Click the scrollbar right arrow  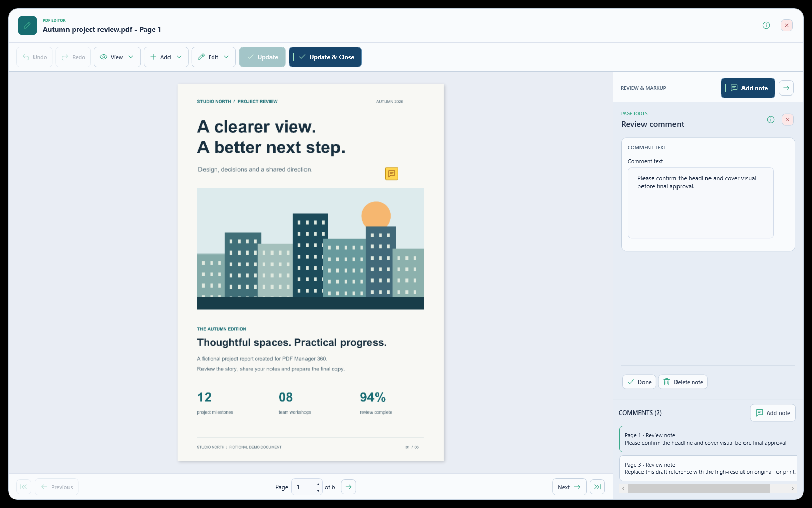pos(792,488)
